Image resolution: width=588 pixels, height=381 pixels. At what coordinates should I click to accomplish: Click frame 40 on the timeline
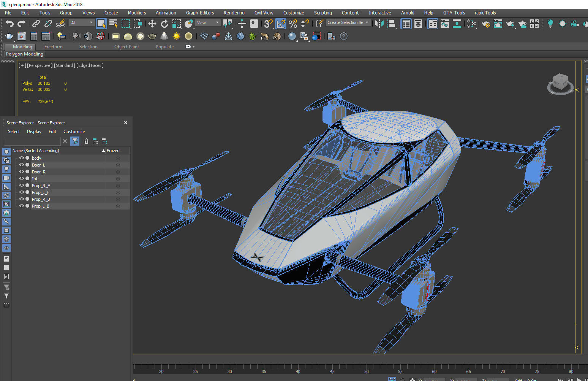(298, 371)
